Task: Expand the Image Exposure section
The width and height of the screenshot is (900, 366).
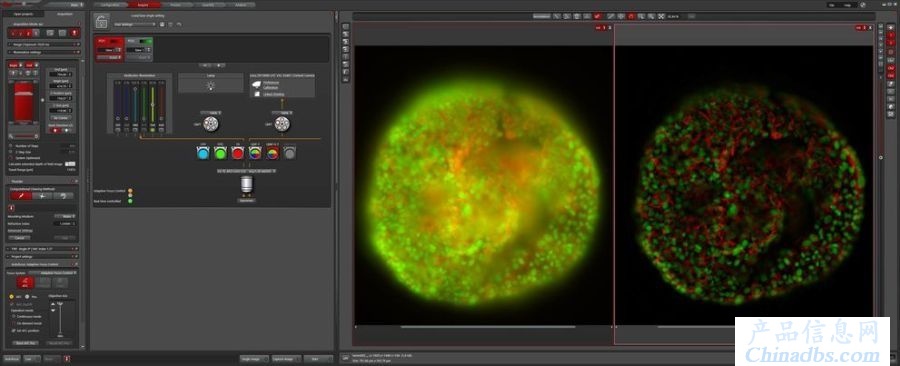Action: [44, 44]
